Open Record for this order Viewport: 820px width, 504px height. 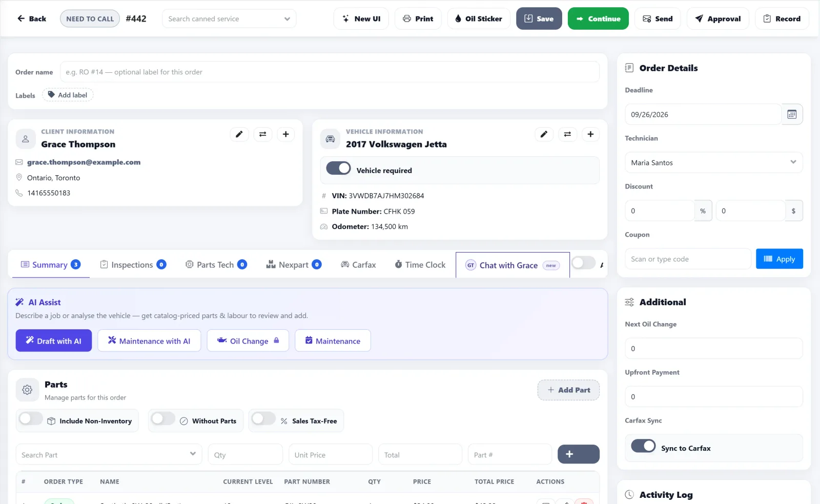(x=782, y=18)
